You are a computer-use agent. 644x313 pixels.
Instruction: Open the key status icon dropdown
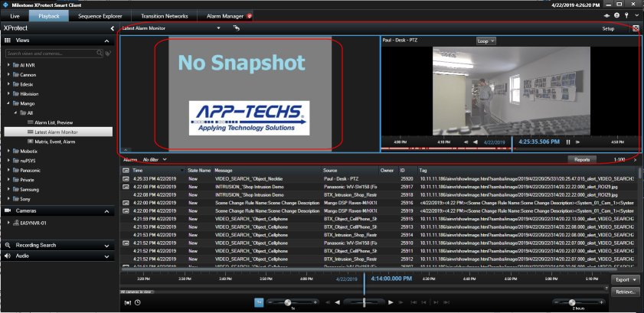pyautogui.click(x=626, y=15)
